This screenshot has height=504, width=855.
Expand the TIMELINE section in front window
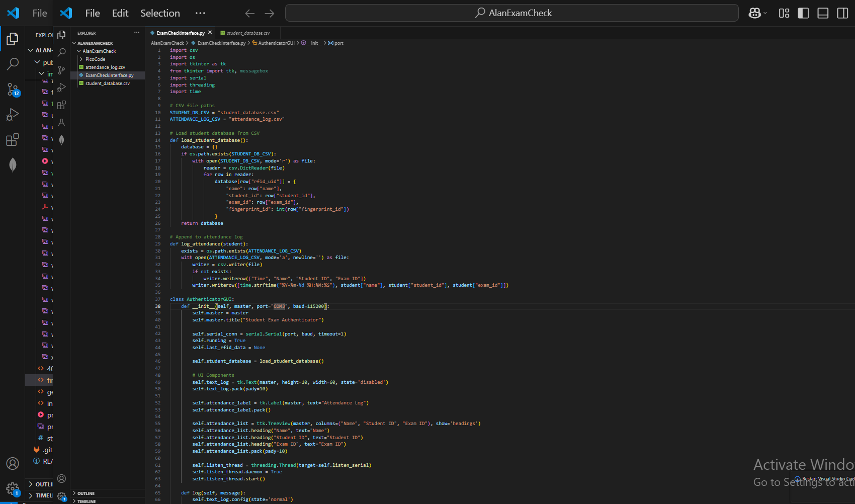(x=87, y=501)
